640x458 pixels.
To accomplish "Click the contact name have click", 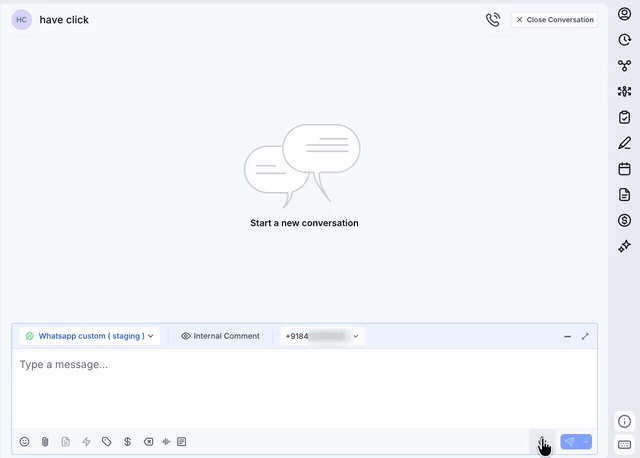I will pyautogui.click(x=64, y=20).
